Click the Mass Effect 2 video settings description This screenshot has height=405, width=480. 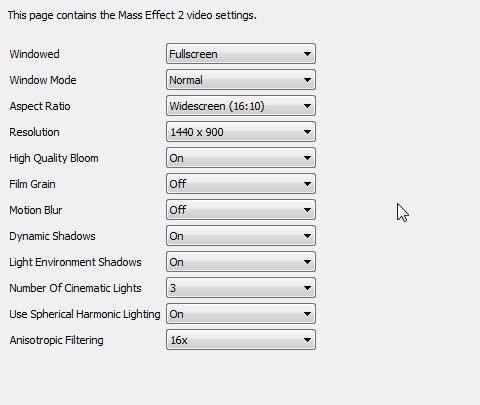132,15
